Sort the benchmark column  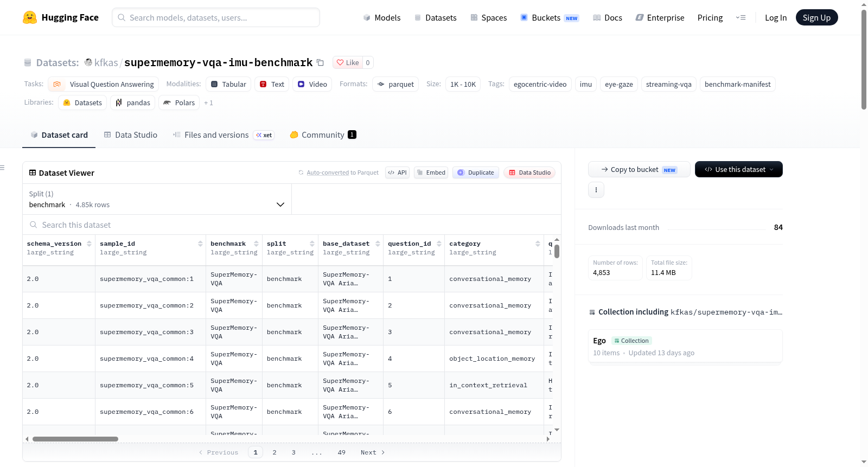pyautogui.click(x=256, y=244)
